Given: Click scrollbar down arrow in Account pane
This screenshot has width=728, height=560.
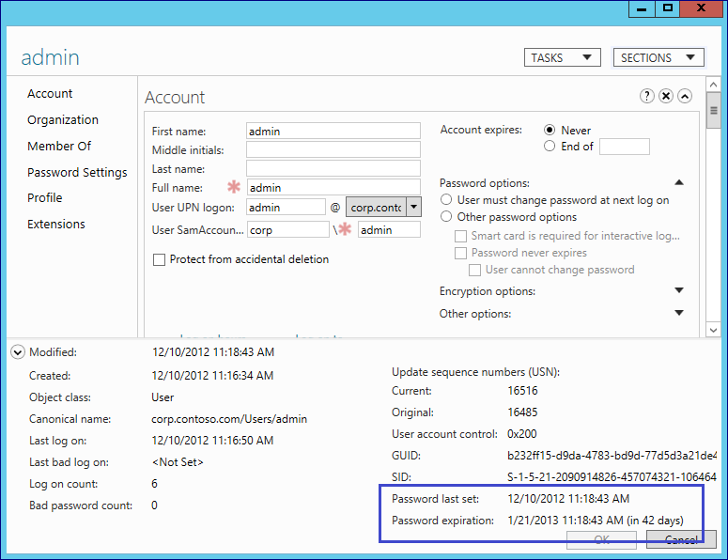Looking at the screenshot, I should (714, 330).
